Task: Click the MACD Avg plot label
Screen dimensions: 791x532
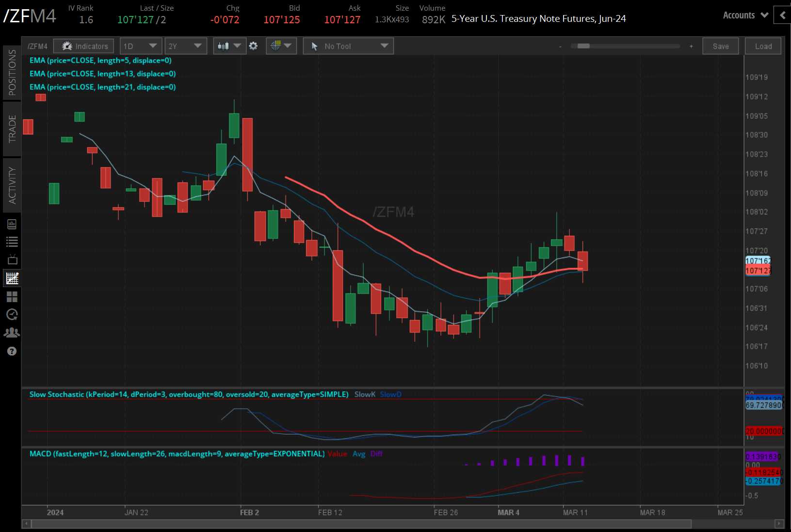Action: [x=359, y=454]
